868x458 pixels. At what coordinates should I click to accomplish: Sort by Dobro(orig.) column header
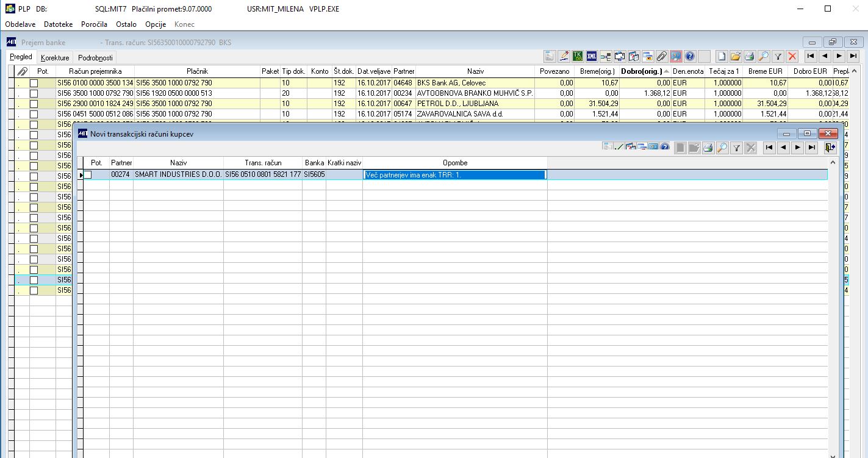[x=645, y=71]
